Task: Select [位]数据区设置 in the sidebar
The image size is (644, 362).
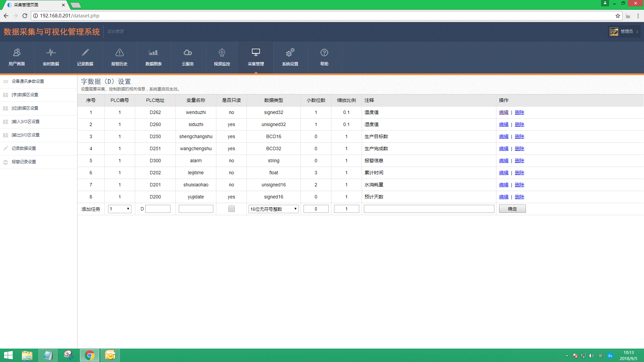Action: pyautogui.click(x=25, y=108)
